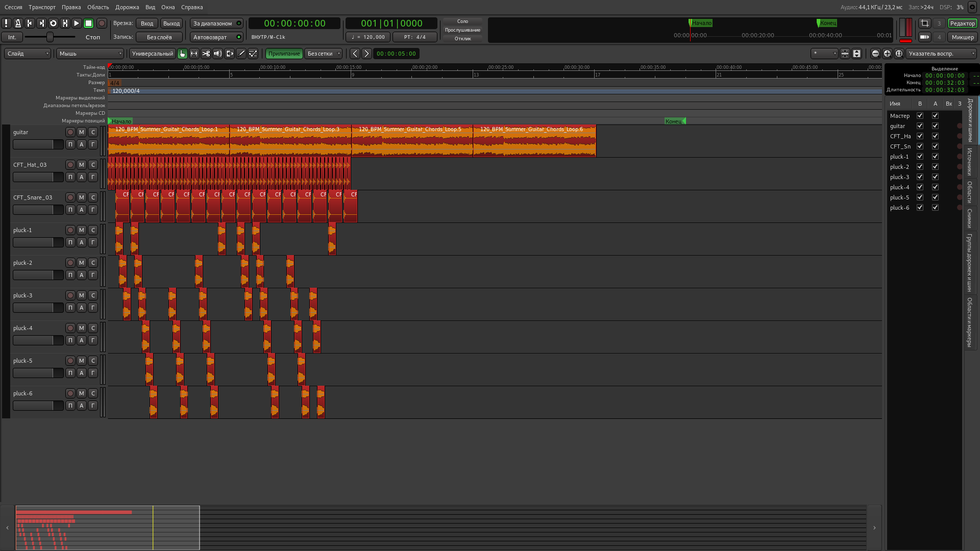
Task: Open the Микшер window button
Action: [x=962, y=37]
